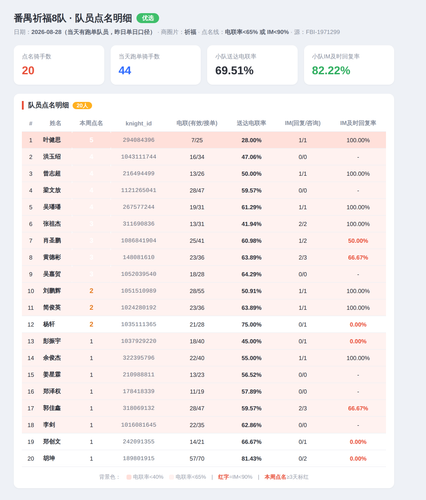Image resolution: width=426 pixels, height=500 pixels.
Task: Click knight_id 1121265041
Action: (x=139, y=190)
